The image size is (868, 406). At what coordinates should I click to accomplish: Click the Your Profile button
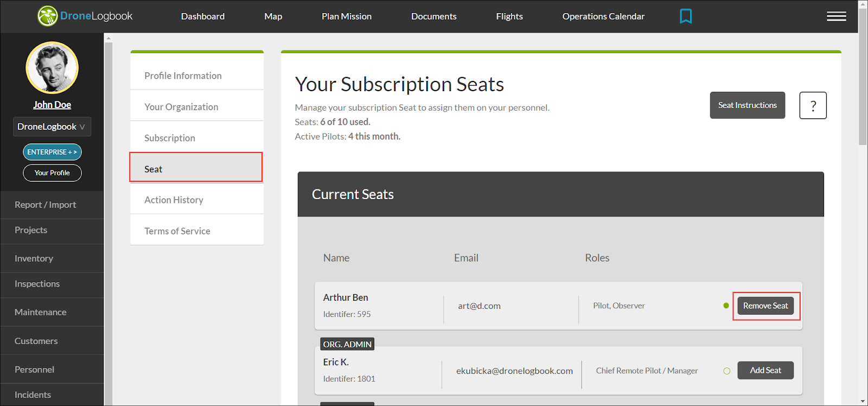click(x=52, y=173)
